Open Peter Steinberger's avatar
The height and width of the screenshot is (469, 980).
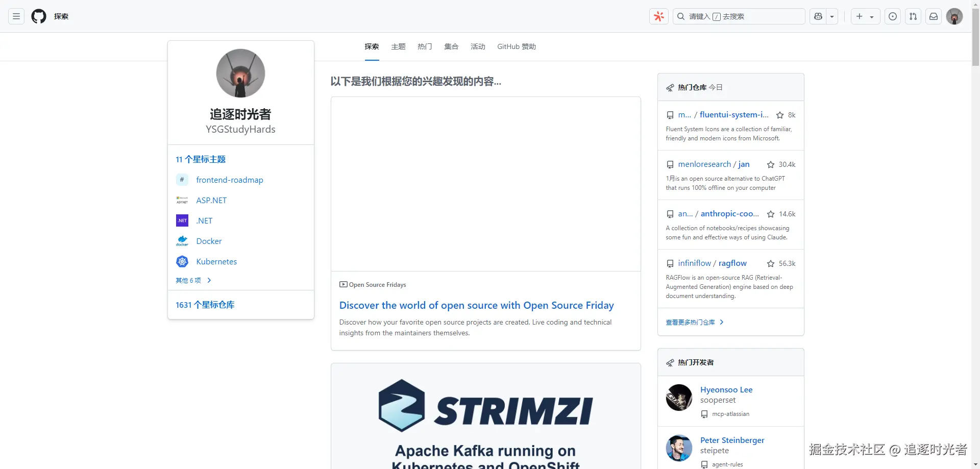click(x=679, y=448)
